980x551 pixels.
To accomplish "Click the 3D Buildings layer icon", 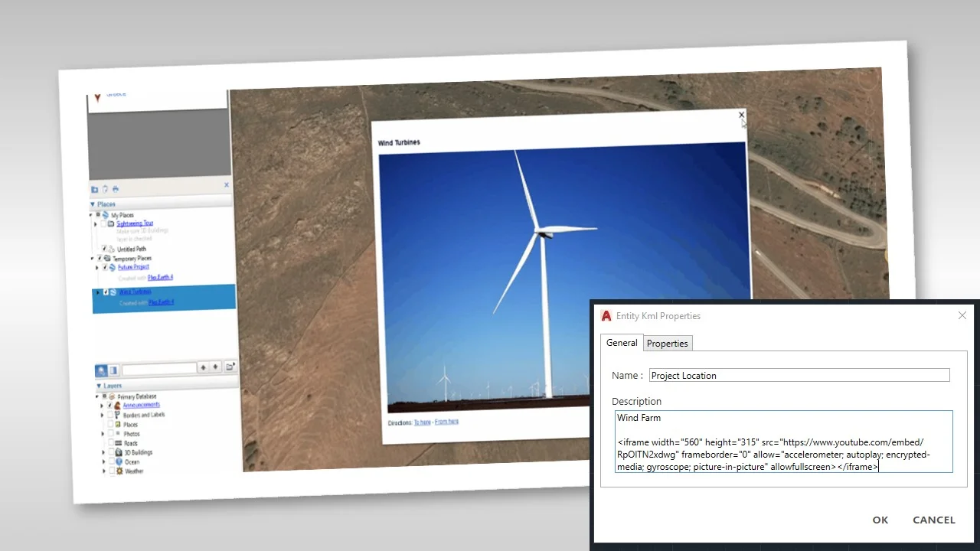I will 119,452.
